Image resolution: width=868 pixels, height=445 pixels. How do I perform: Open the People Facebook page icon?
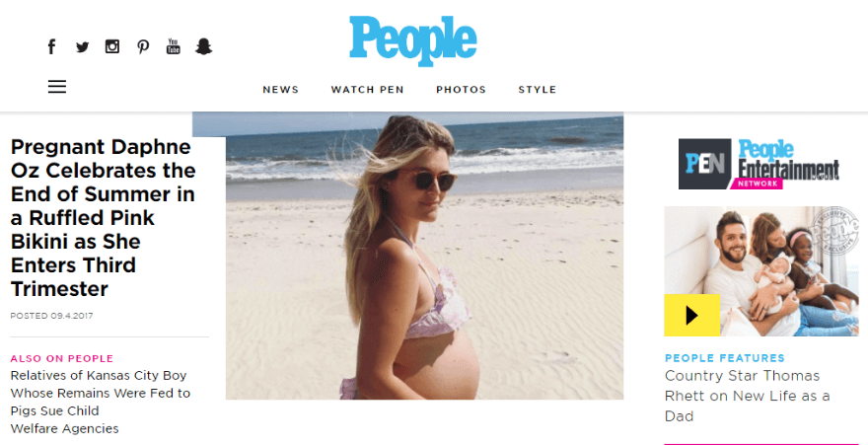pyautogui.click(x=51, y=46)
